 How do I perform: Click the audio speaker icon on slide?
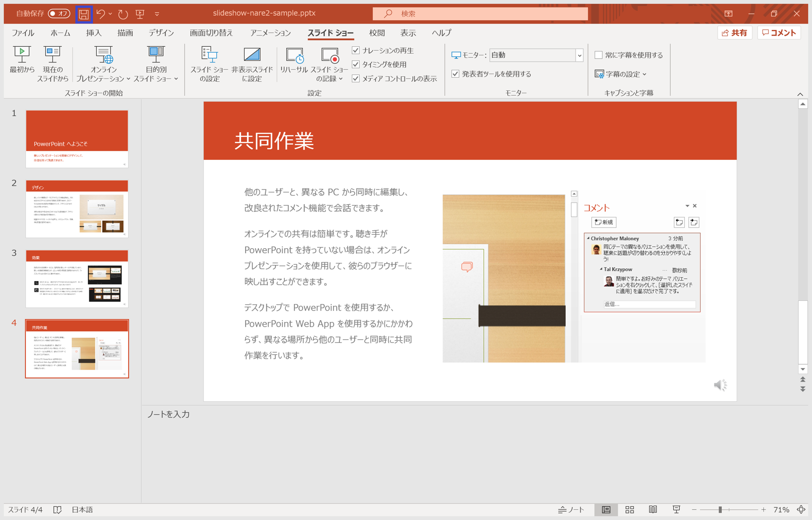tap(720, 385)
